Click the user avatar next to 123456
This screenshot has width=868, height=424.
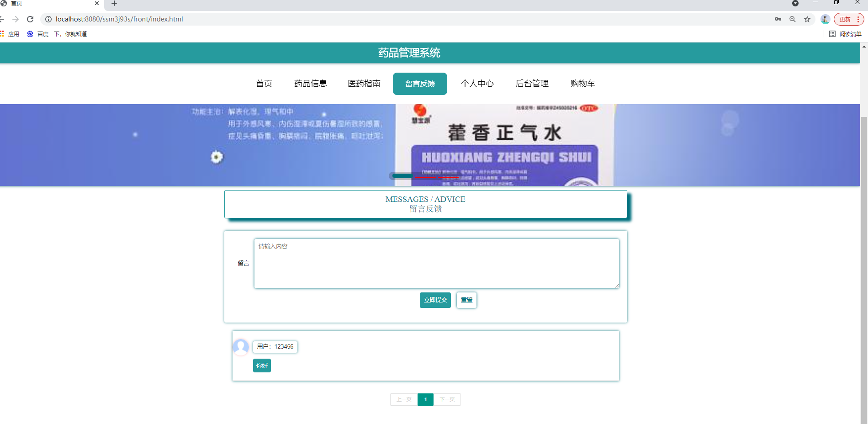click(x=241, y=347)
